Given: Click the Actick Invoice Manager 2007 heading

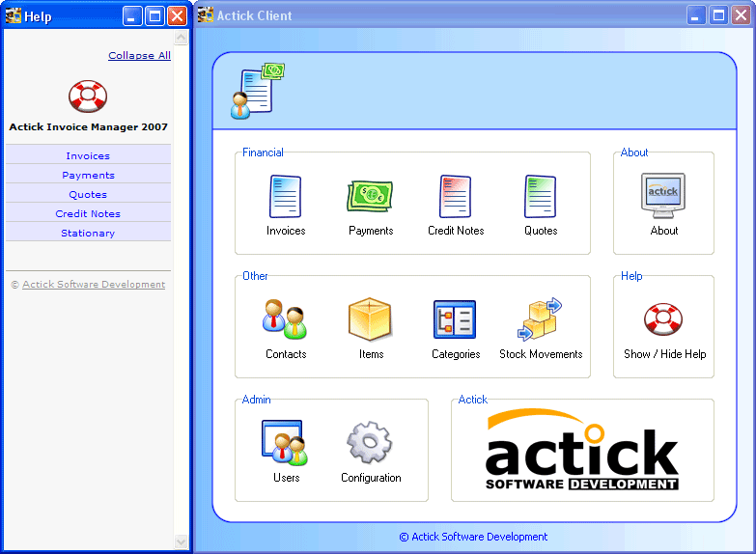Looking at the screenshot, I should click(x=88, y=126).
